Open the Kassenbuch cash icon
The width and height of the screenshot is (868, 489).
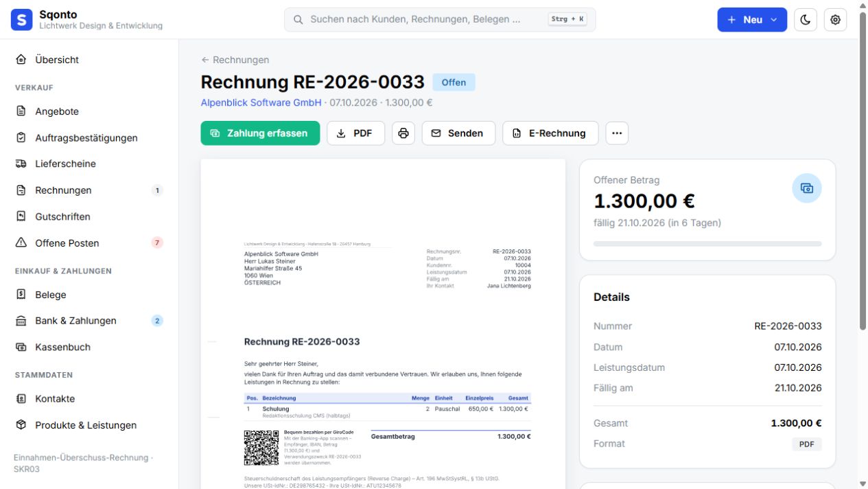(21, 347)
